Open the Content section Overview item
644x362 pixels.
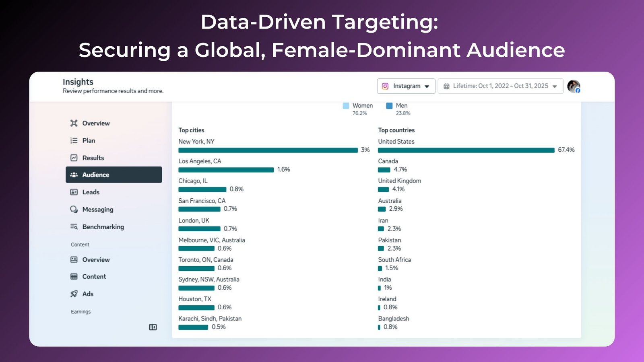(96, 260)
